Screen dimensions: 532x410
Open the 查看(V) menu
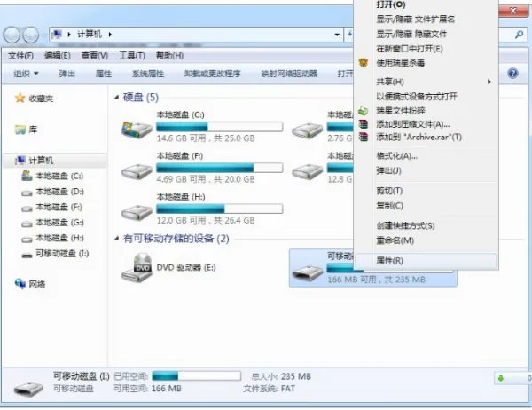coord(95,56)
